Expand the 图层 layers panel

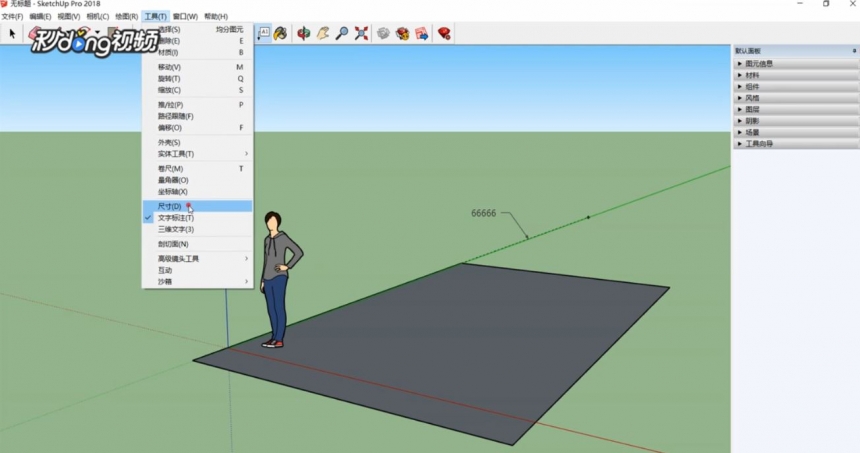752,109
